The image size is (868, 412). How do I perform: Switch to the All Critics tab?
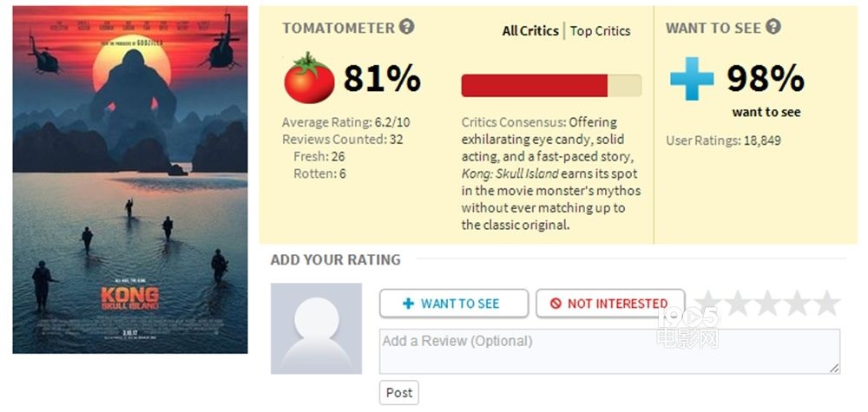(x=530, y=31)
